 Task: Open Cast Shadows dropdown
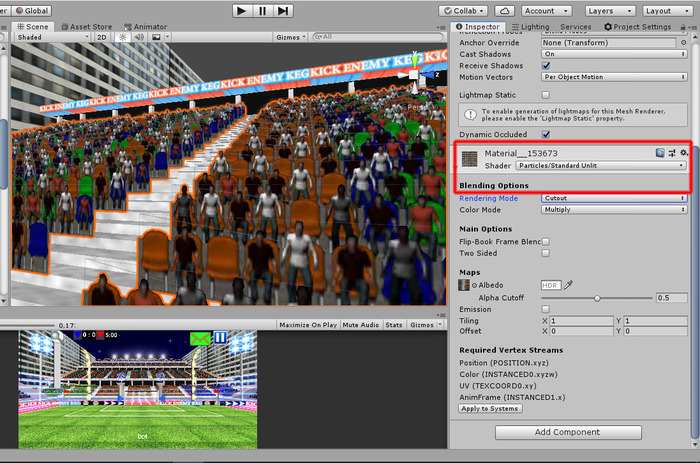pos(614,54)
